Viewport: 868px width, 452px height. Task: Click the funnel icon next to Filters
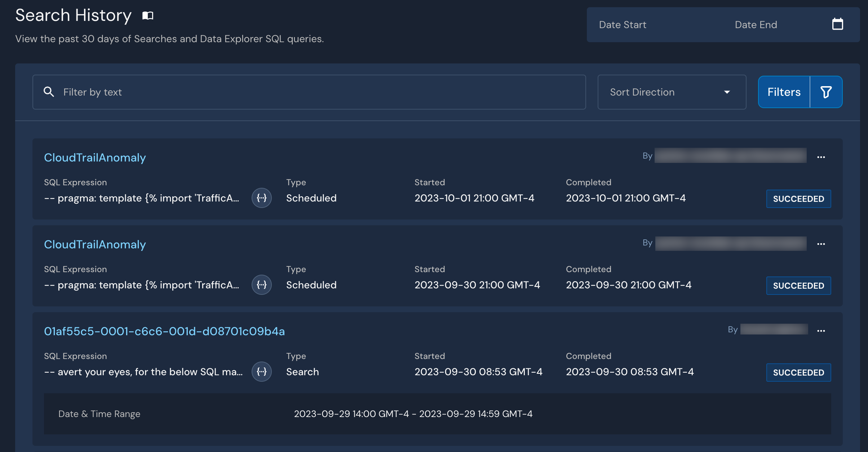click(826, 92)
